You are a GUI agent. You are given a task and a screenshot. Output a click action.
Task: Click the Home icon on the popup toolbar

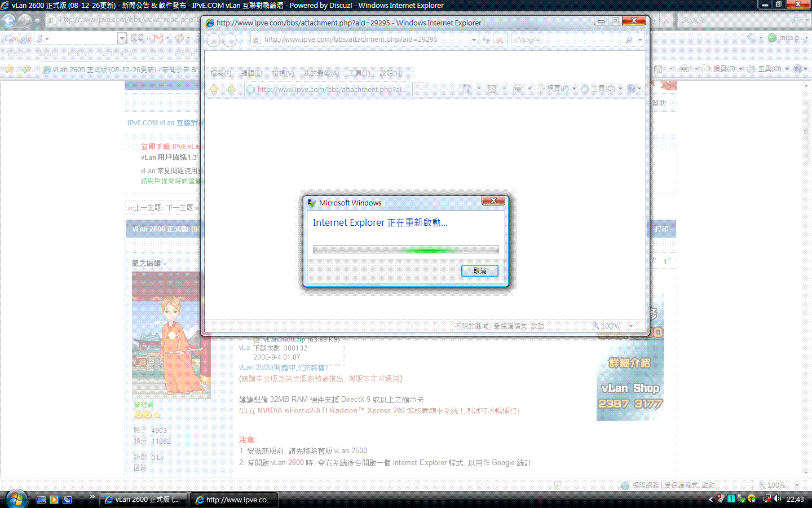[x=466, y=89]
